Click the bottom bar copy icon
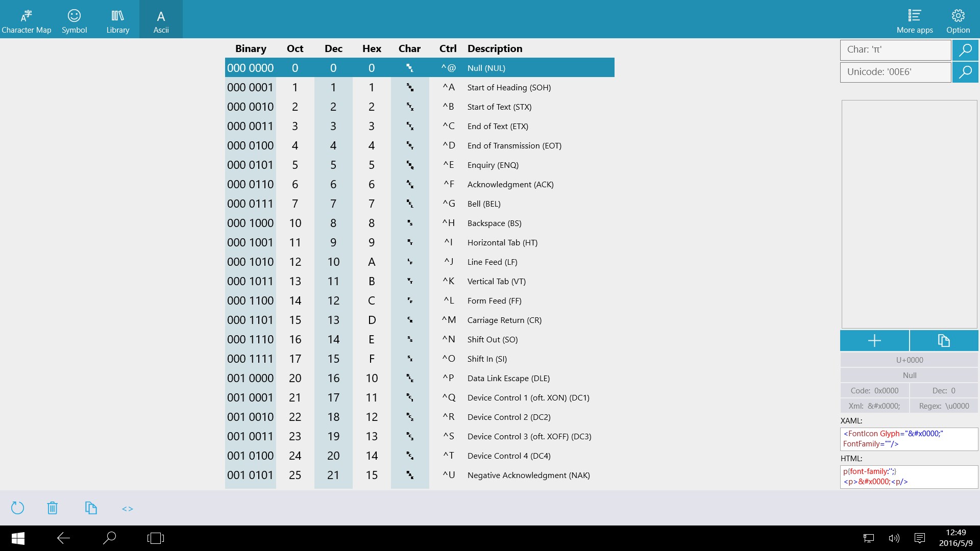The image size is (980, 551). [91, 508]
